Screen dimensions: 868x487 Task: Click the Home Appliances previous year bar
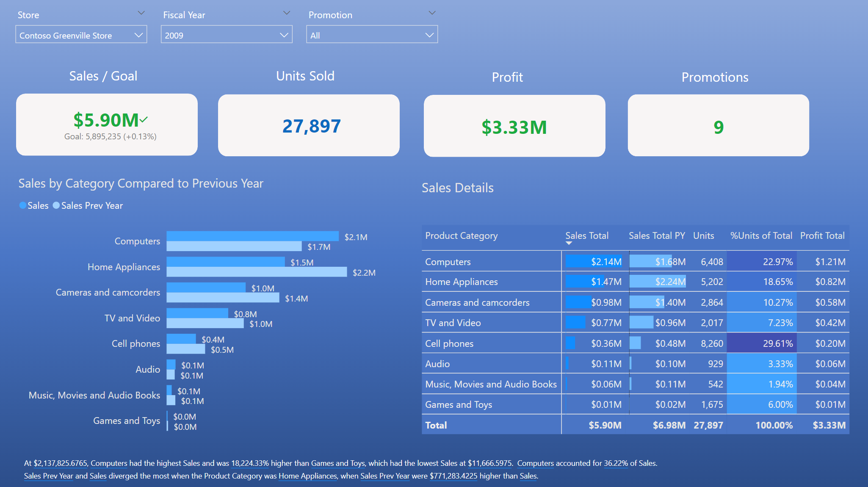tap(257, 272)
